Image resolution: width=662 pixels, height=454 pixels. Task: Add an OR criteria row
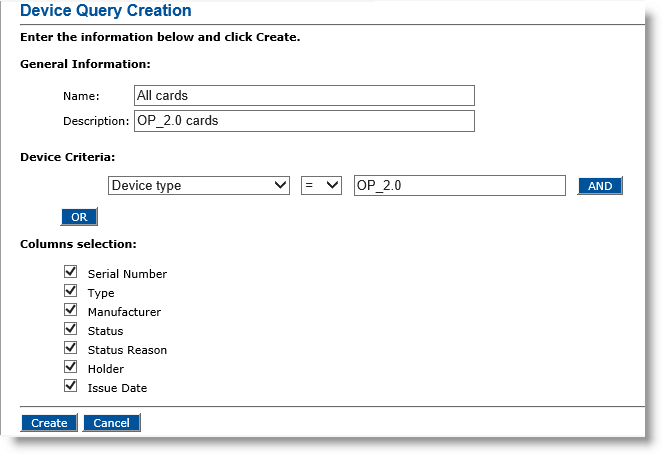tap(79, 217)
